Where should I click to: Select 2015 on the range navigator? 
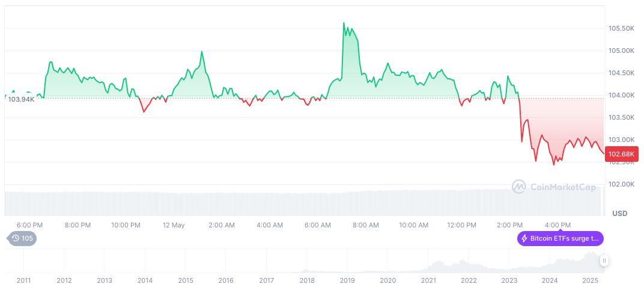pyautogui.click(x=186, y=280)
